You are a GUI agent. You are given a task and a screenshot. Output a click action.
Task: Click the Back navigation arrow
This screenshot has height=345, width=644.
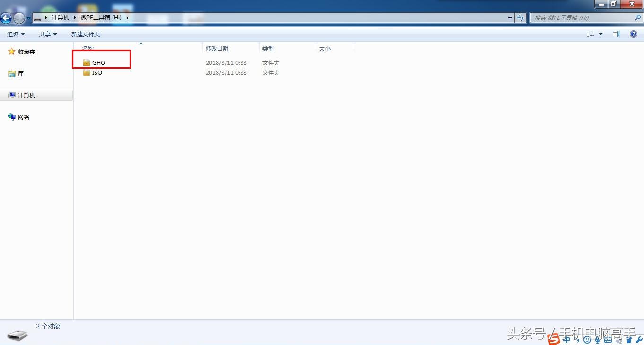pos(6,18)
